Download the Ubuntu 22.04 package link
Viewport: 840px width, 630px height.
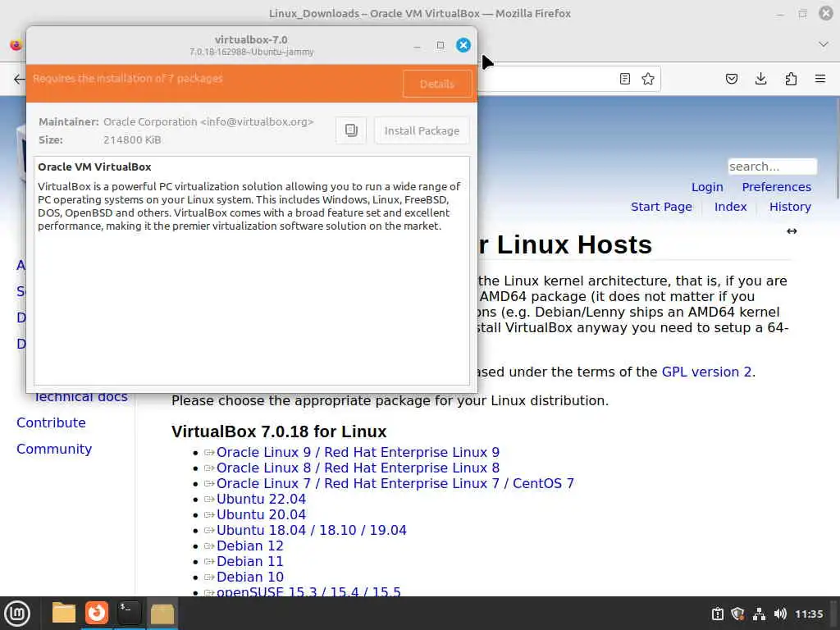[261, 499]
